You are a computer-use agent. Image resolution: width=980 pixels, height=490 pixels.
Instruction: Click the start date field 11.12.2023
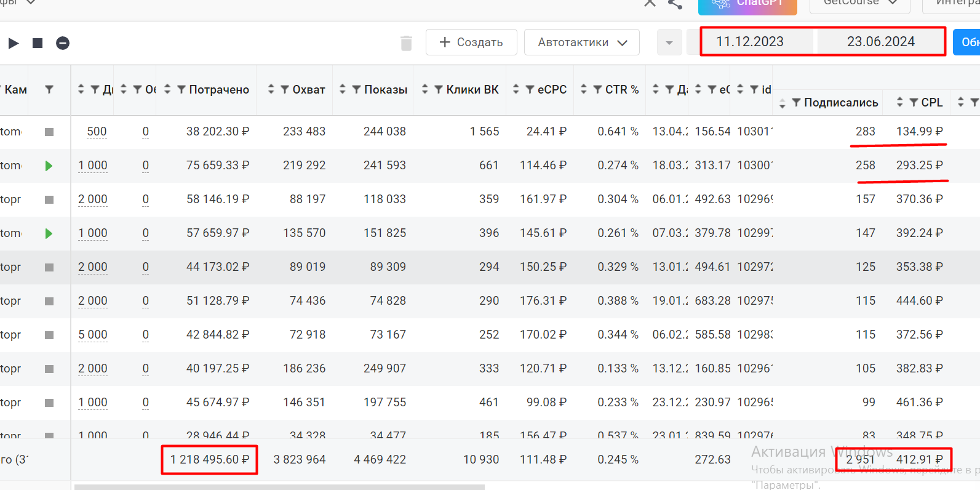tap(750, 42)
